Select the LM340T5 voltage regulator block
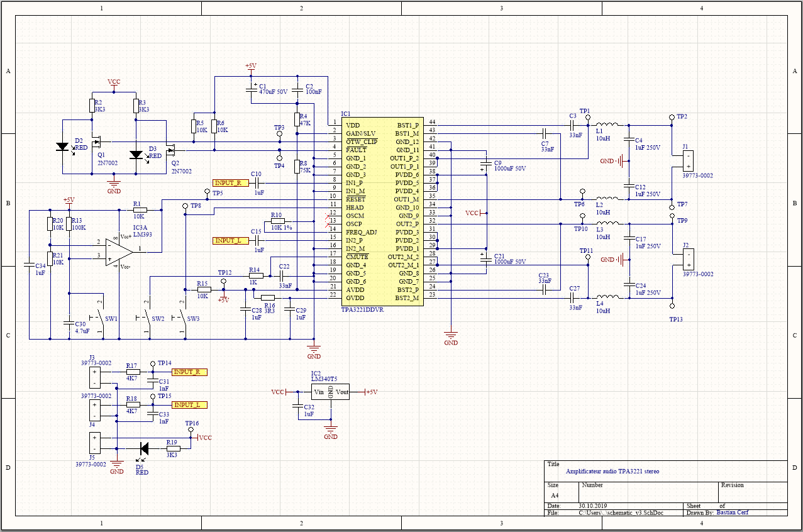This screenshot has width=803, height=532. 331,392
